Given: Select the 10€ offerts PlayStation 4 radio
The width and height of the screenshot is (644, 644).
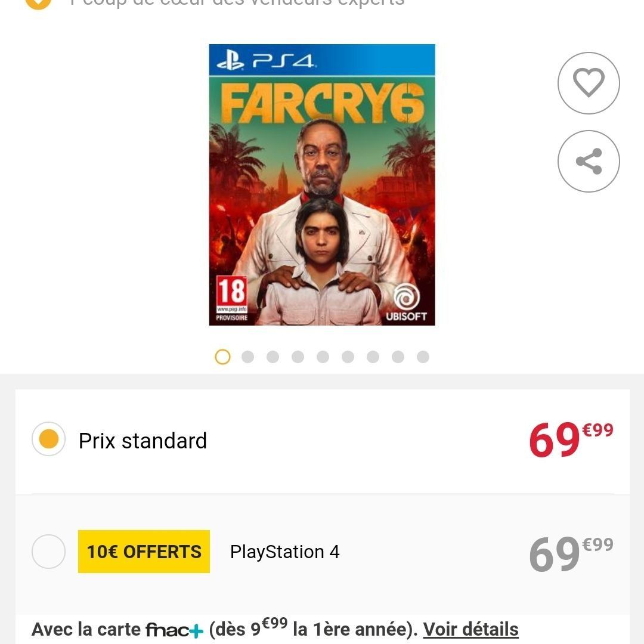Looking at the screenshot, I should click(x=48, y=551).
